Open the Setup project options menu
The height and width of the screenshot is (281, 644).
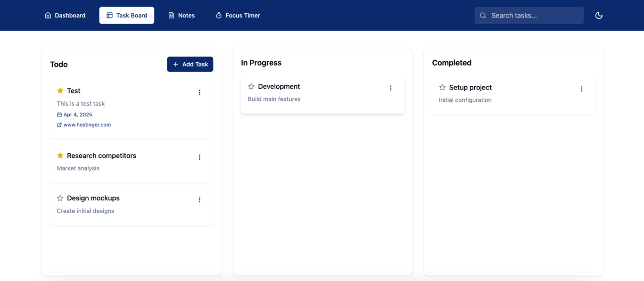pyautogui.click(x=581, y=89)
